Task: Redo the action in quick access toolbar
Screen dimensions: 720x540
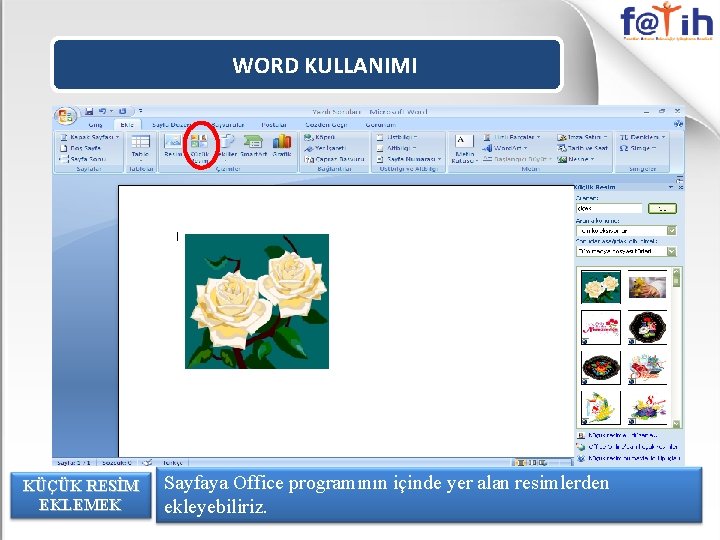Action: click(x=122, y=111)
